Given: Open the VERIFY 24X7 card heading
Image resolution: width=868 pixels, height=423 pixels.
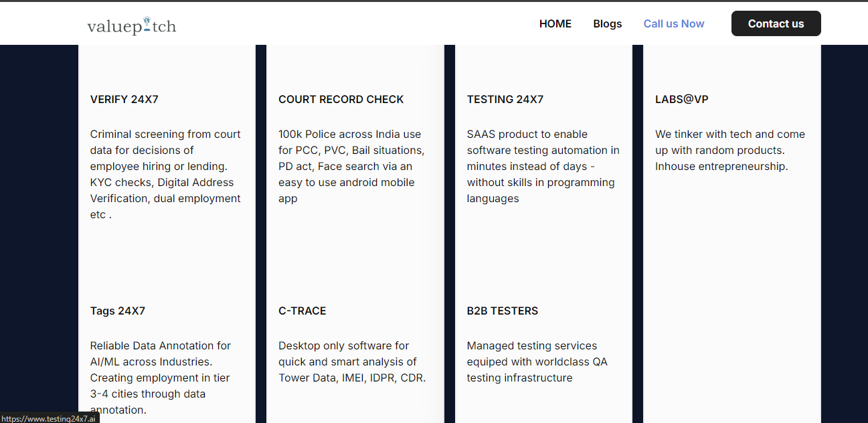Looking at the screenshot, I should coord(124,99).
